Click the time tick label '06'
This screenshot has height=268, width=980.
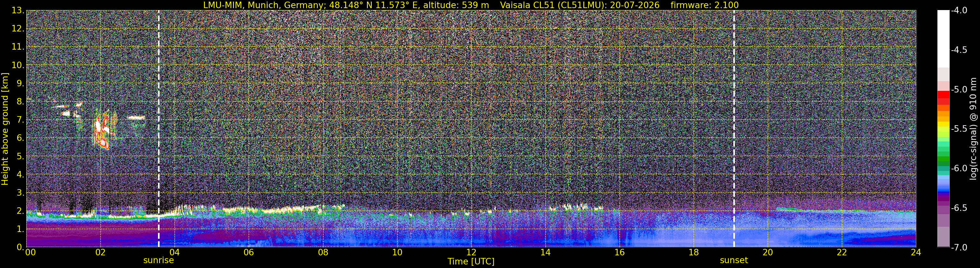pos(248,252)
